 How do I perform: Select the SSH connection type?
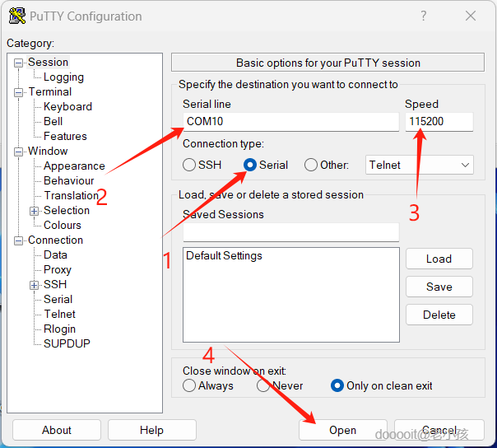(x=190, y=165)
